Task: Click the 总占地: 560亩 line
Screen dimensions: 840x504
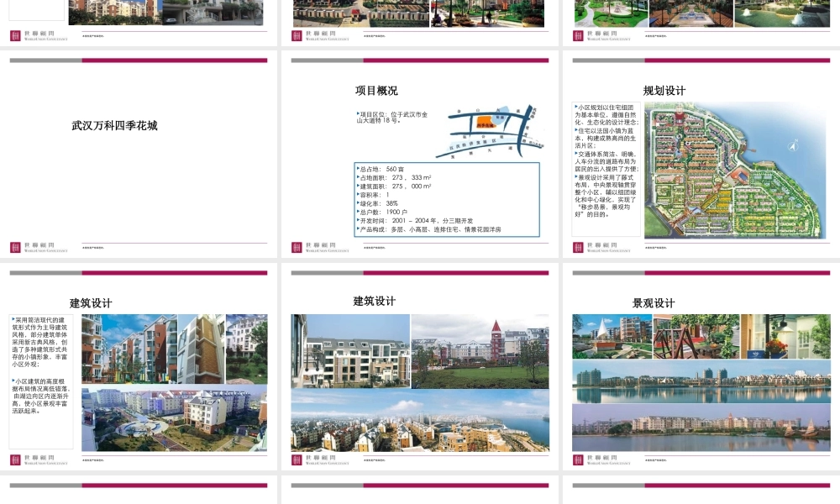Action: 381,169
